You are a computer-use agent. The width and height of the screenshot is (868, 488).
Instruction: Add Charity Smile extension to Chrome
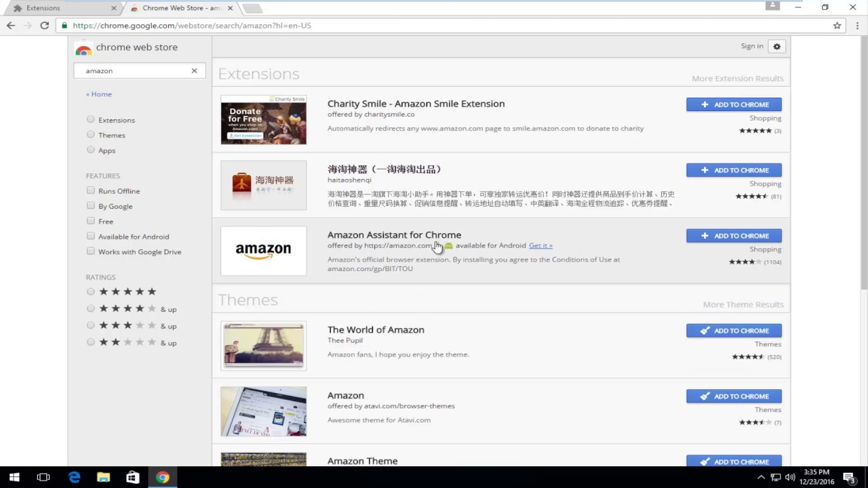[734, 104]
